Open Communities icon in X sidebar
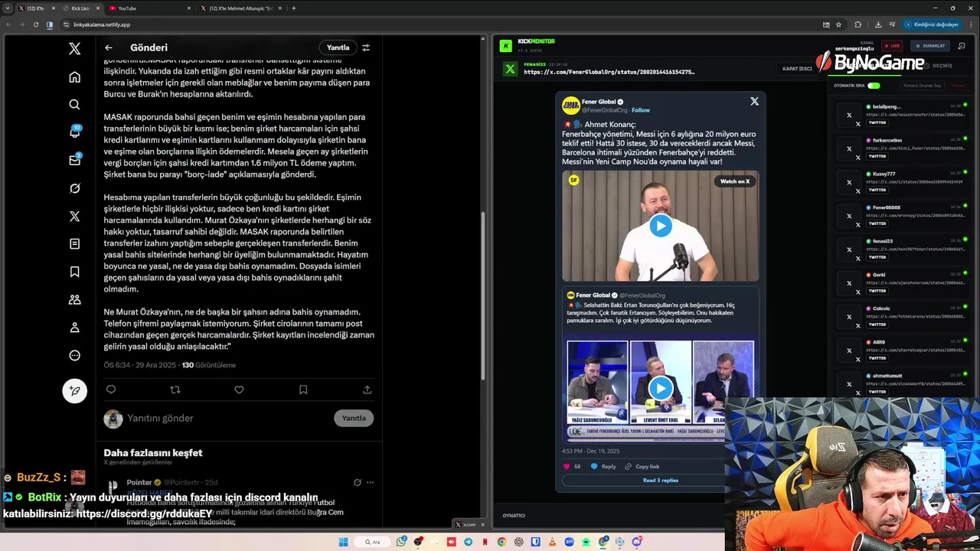 point(74,299)
